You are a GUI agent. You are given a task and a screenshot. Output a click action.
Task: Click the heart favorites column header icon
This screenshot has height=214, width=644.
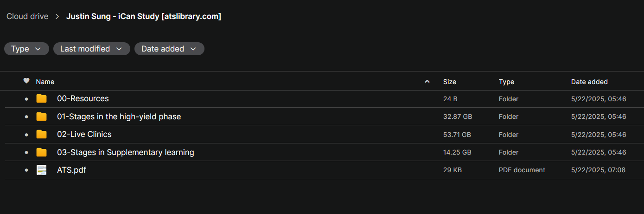pyautogui.click(x=26, y=81)
